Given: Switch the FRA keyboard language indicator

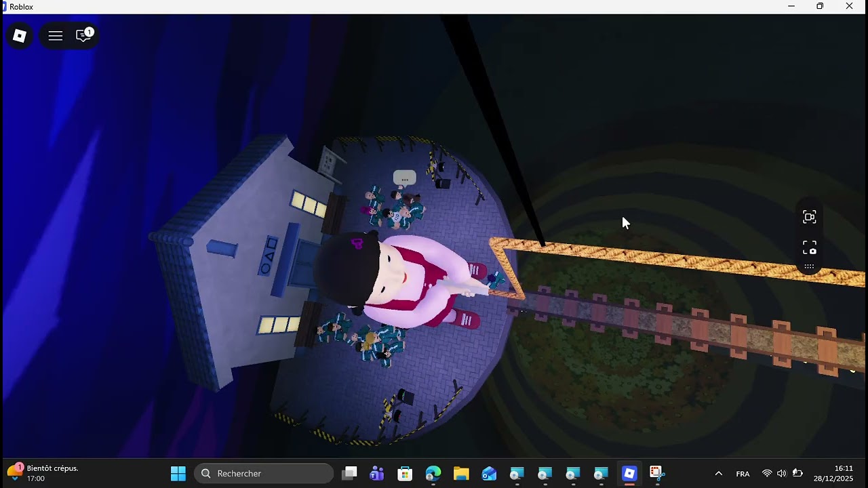Looking at the screenshot, I should 743,473.
